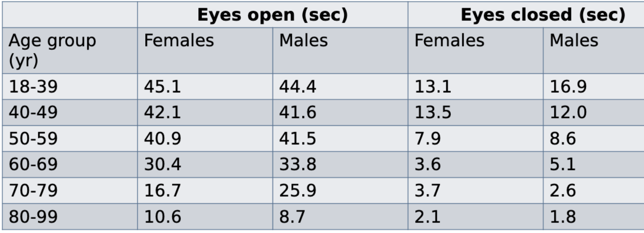Click the "Eyes closed (sec)" column header
This screenshot has height=233, width=644.
(543, 15)
